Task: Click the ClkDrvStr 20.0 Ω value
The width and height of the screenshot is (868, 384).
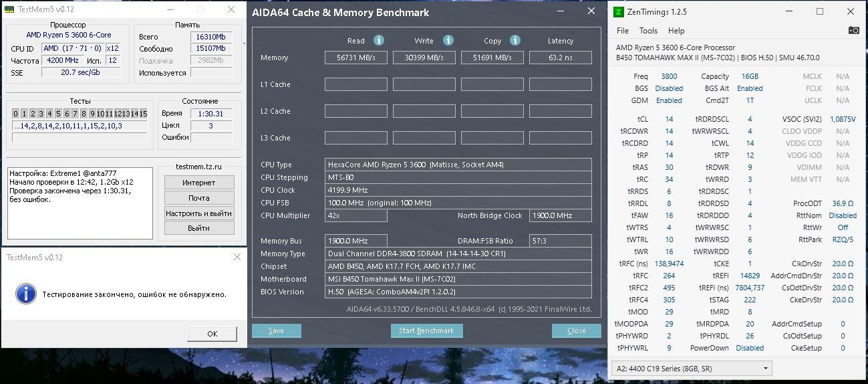Action: pyautogui.click(x=842, y=264)
